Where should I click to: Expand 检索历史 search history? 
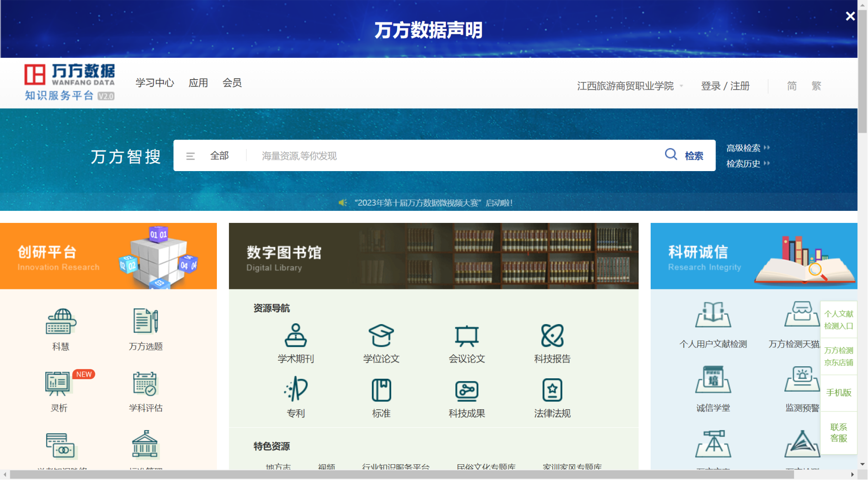tap(748, 164)
